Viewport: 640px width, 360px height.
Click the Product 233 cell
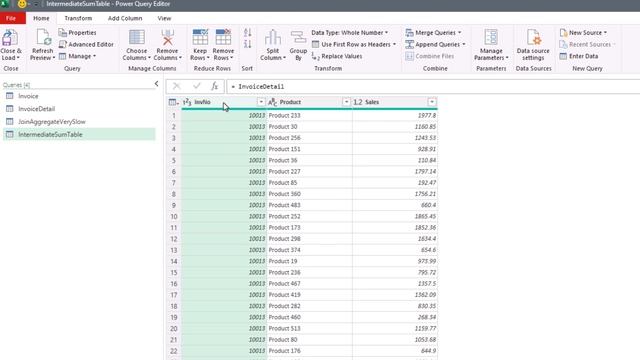[309, 116]
